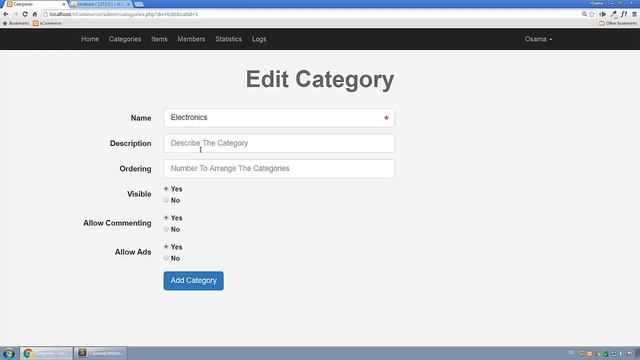Focus the Description input field

[279, 143]
